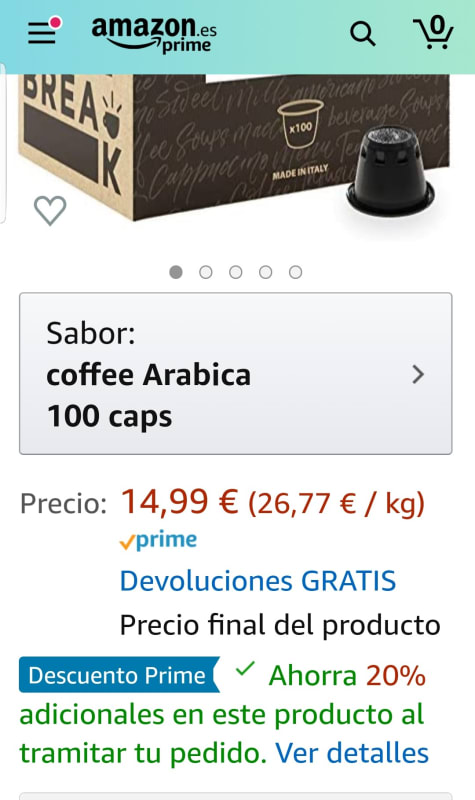Viewport: 475px width, 800px height.
Task: Tap the Amazon.es prime logo
Action: (154, 34)
